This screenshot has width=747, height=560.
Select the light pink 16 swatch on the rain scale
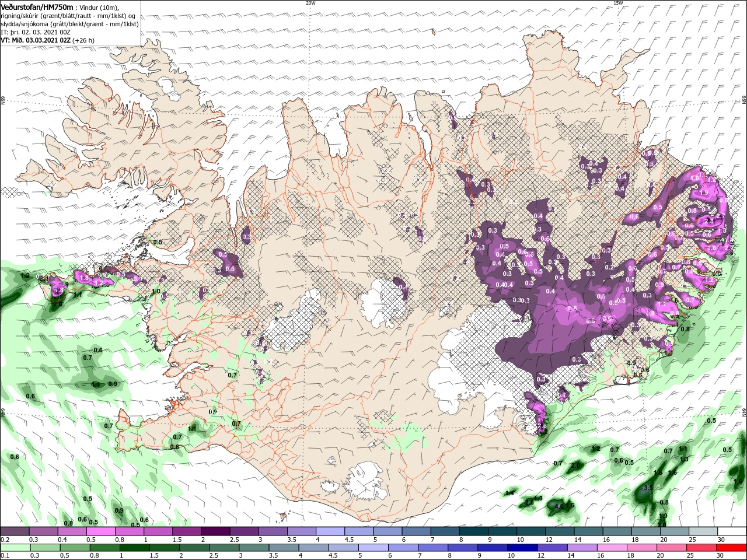tap(613, 548)
